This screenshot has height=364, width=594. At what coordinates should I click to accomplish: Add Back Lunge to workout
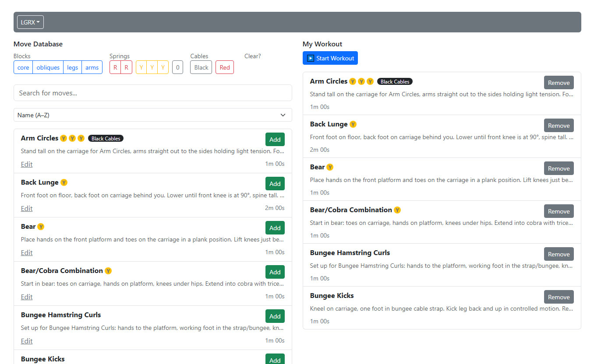click(x=275, y=184)
